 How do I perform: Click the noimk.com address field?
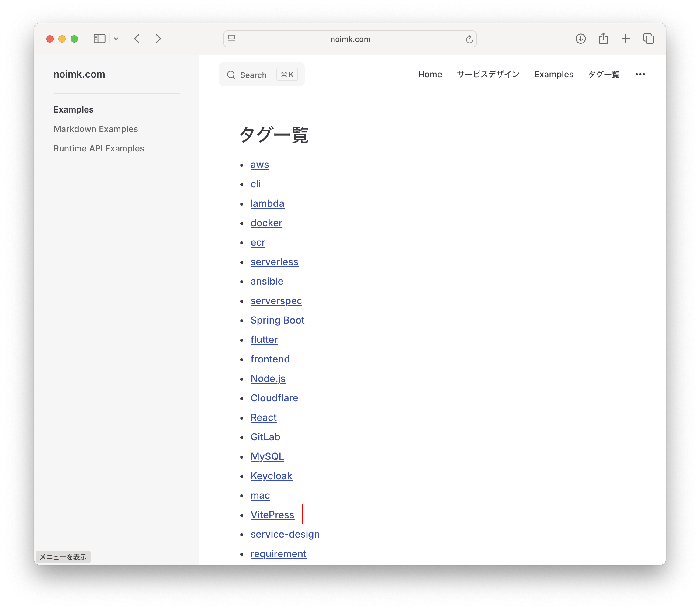(350, 39)
